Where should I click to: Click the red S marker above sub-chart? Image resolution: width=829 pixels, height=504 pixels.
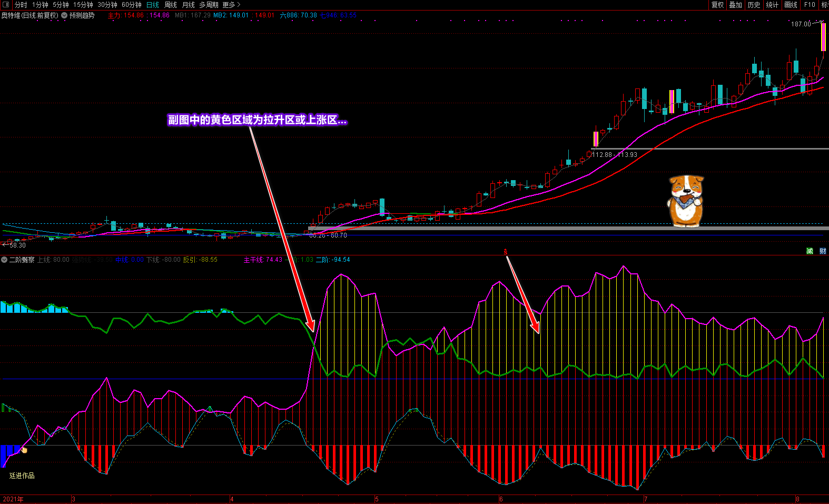[x=505, y=252]
